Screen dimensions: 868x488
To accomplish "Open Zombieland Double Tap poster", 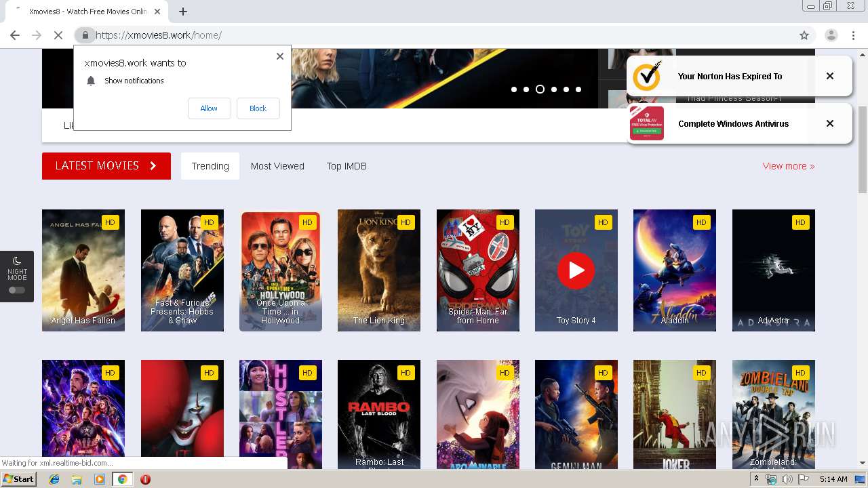I will (774, 414).
